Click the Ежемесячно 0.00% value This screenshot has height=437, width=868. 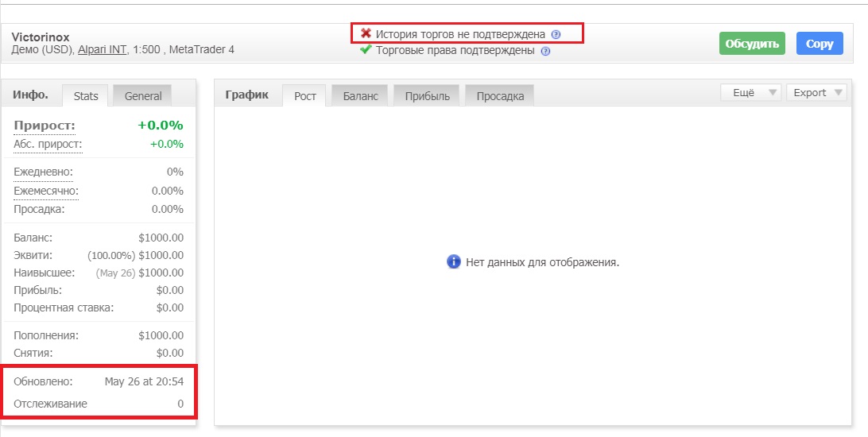(168, 191)
